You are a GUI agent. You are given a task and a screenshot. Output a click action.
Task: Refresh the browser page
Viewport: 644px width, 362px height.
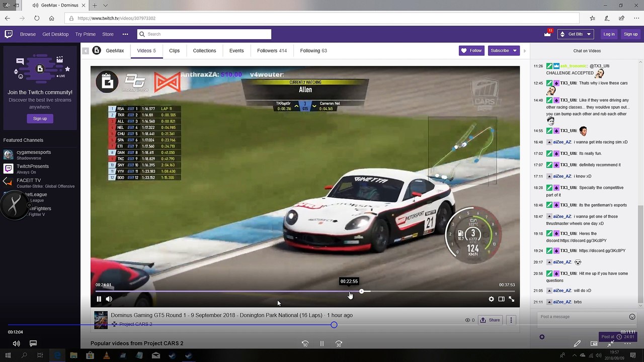[37, 18]
